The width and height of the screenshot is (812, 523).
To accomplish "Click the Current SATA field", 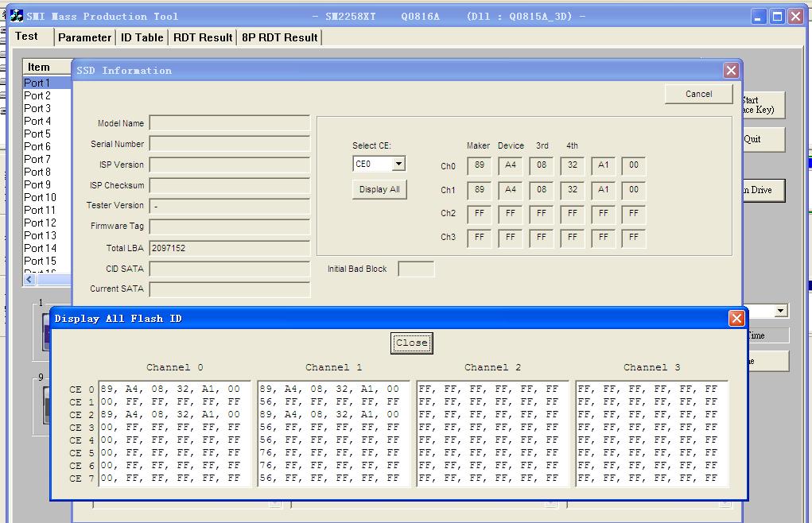I will point(229,289).
